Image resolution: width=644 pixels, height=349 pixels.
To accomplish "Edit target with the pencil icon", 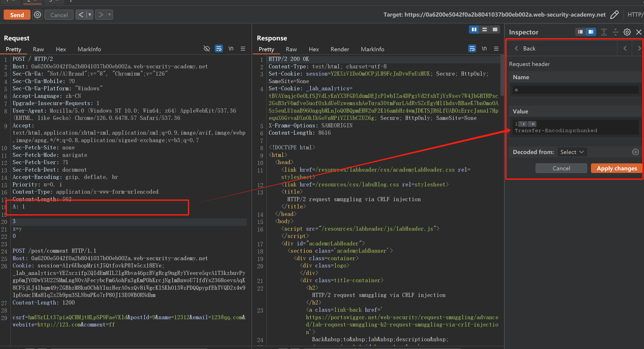I will point(614,15).
